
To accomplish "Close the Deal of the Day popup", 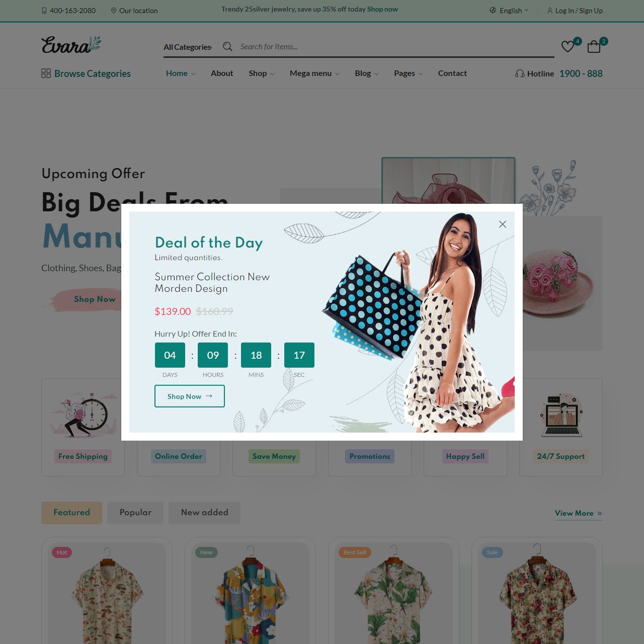I will coord(502,224).
